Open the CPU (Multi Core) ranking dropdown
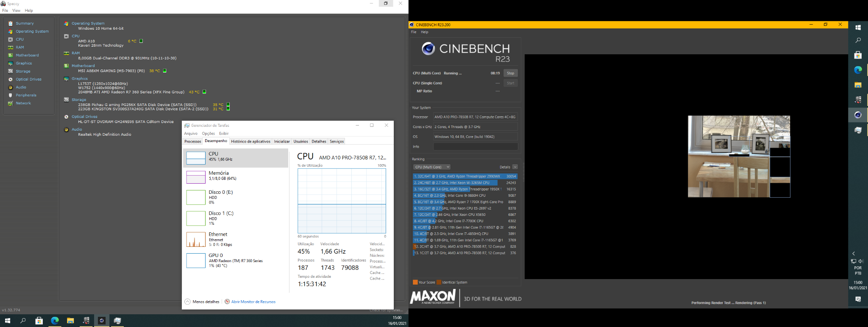 coord(431,167)
